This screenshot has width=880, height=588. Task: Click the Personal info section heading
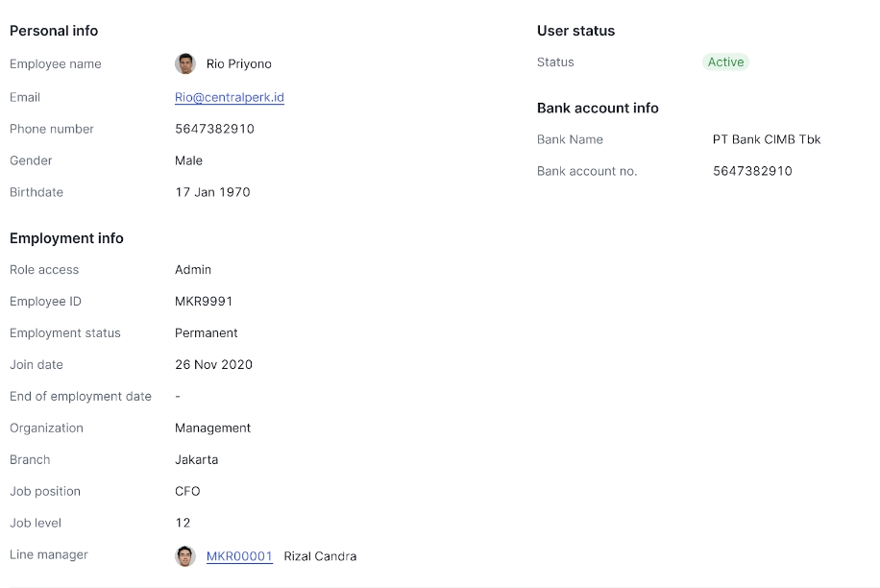54,31
